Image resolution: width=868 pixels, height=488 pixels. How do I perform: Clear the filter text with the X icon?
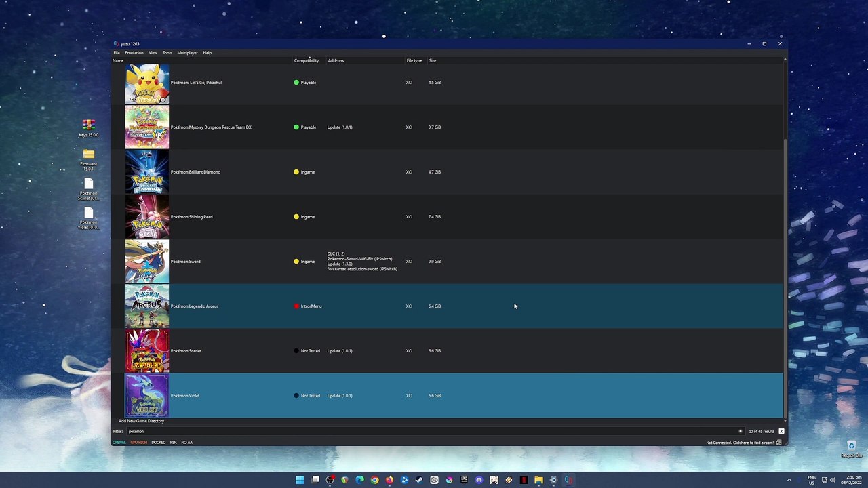tap(740, 431)
